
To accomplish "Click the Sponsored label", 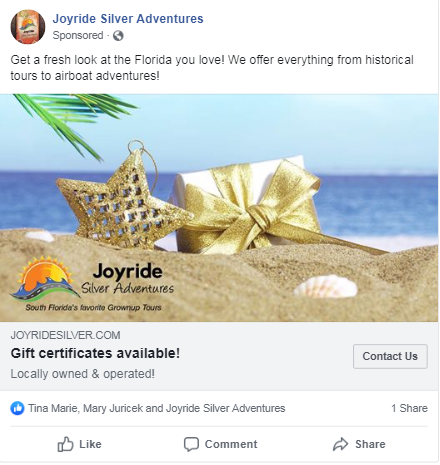I will click(x=78, y=35).
